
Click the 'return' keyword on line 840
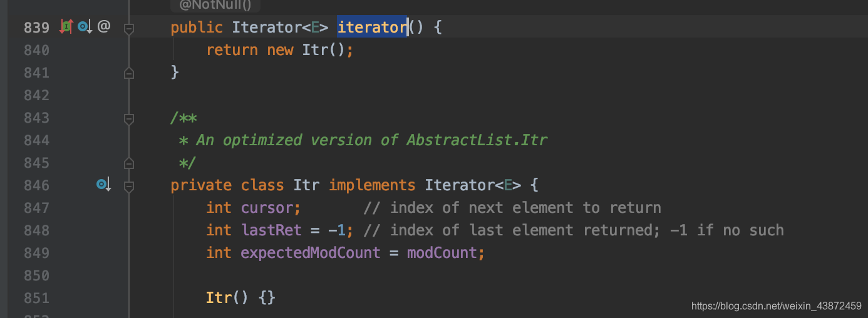pos(232,50)
